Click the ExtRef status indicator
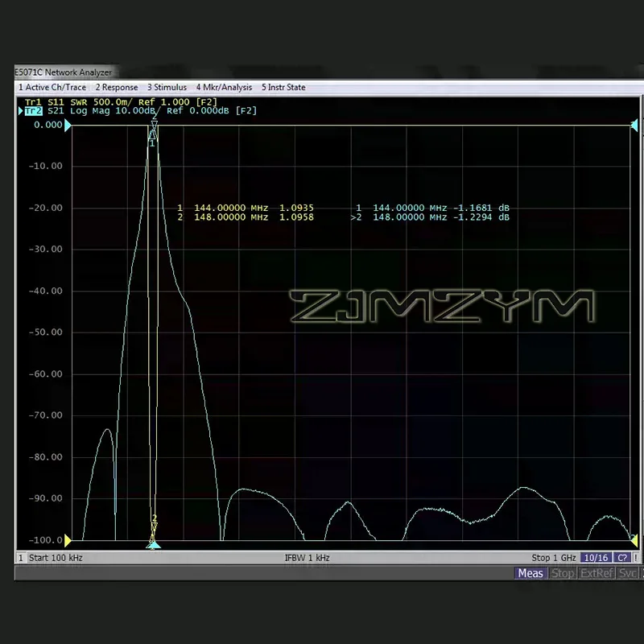The image size is (644, 644). click(597, 573)
